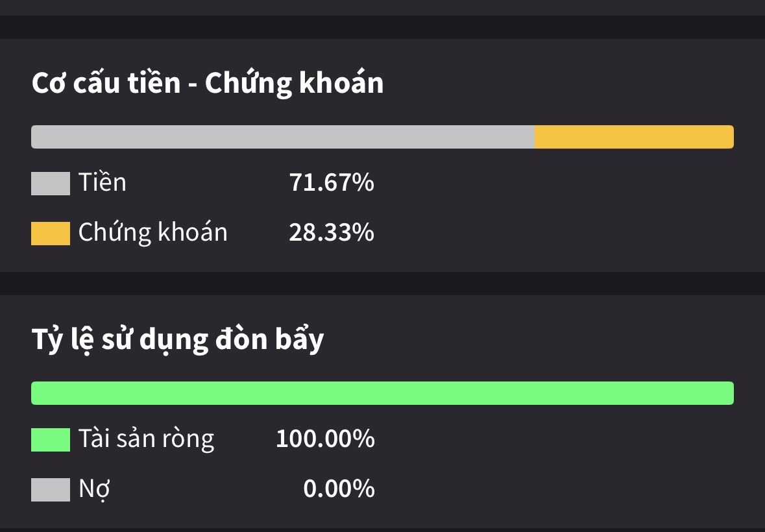This screenshot has width=765, height=532.
Task: Click the yellow Chứng khoán legend swatch
Action: tap(51, 233)
